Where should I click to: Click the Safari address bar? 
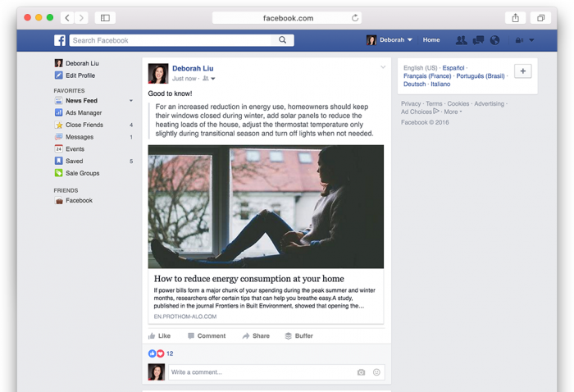point(287,18)
